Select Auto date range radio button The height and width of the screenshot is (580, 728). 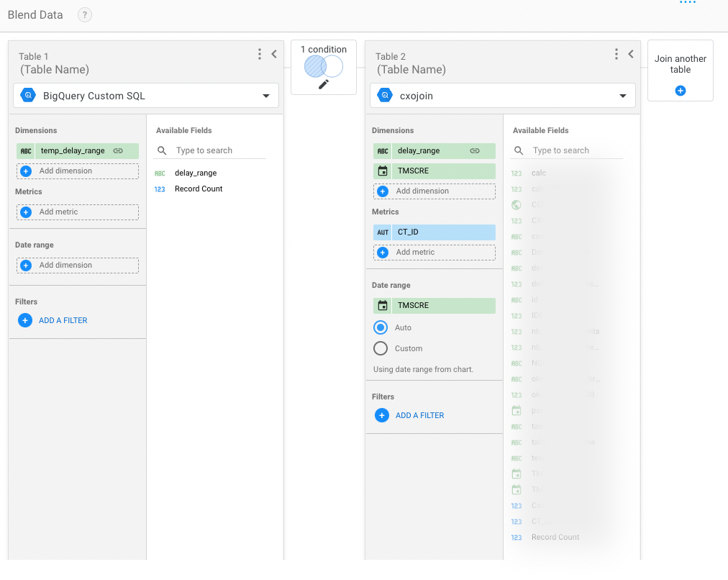381,327
